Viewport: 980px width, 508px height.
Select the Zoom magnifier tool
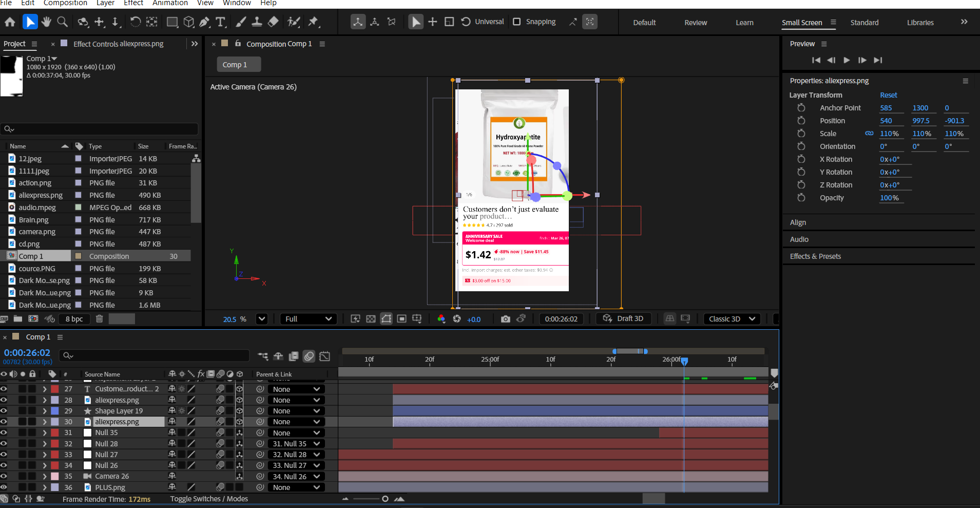(63, 22)
